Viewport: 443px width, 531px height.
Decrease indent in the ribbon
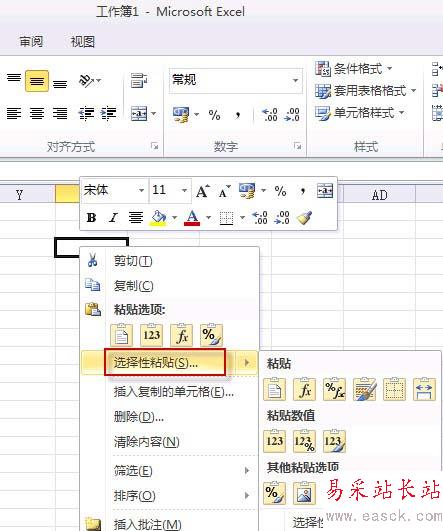tap(86, 113)
